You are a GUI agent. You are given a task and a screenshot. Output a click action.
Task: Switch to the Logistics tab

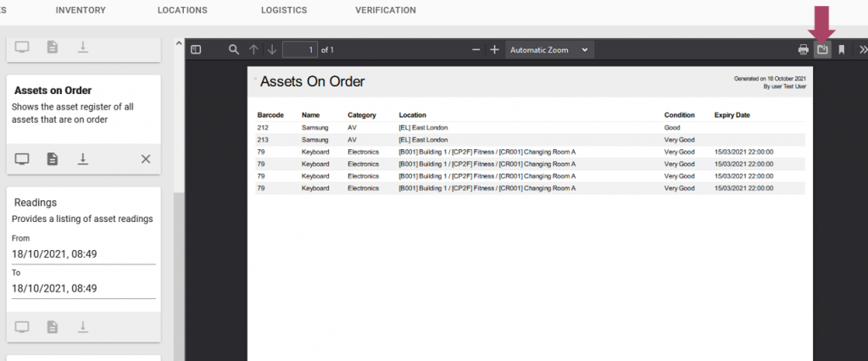284,10
